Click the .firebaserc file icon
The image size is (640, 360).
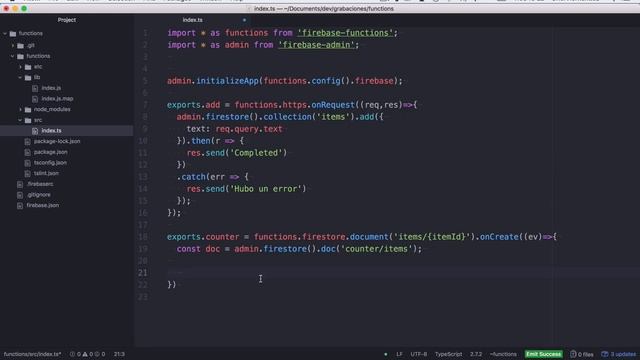20,184
